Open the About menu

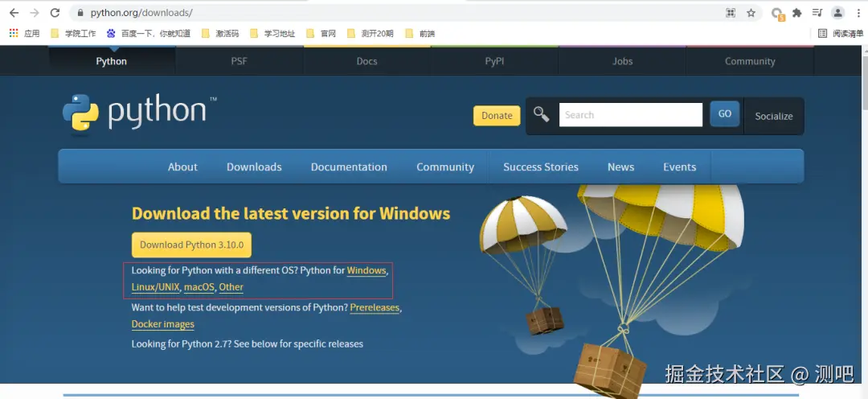pos(182,167)
